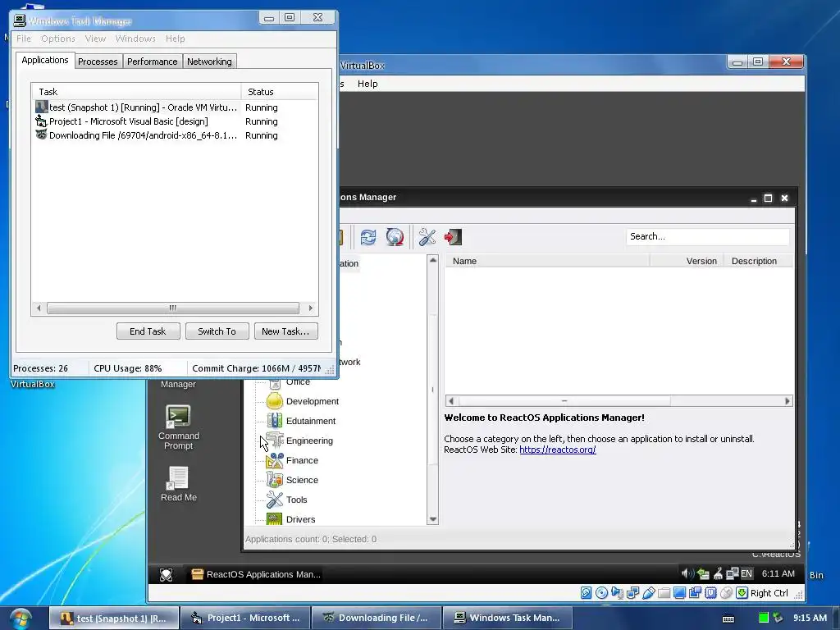Screen dimensions: 840x630
Task: Click the Name column header in Applications Manager
Action: (547, 261)
